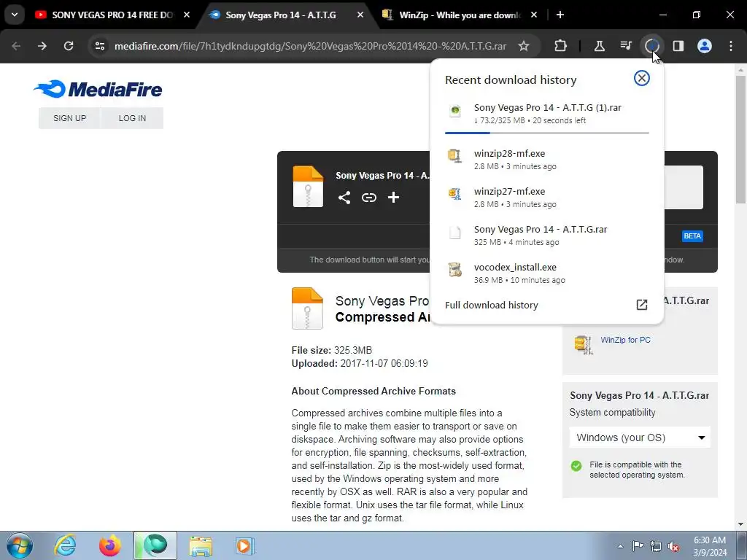
Task: Go back to the previous page
Action: 16,46
